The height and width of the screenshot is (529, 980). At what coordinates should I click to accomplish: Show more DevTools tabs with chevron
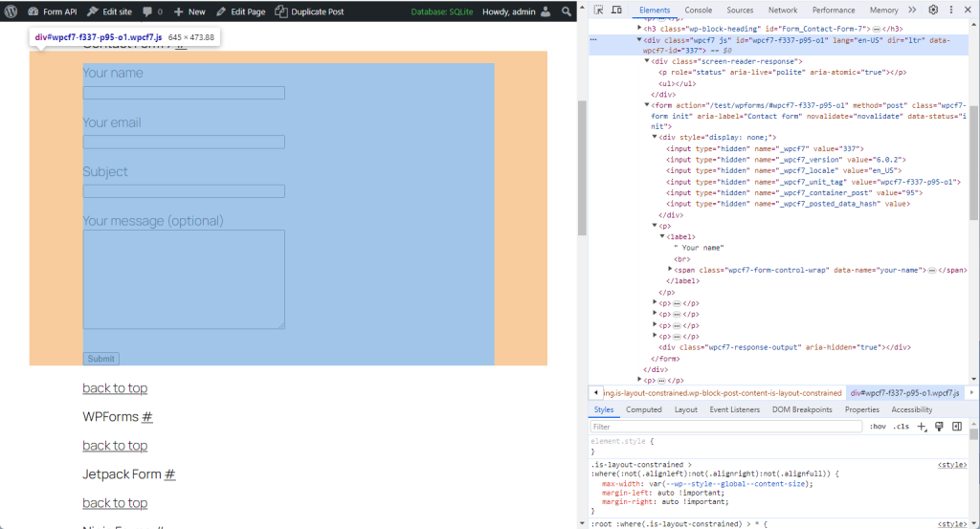pyautogui.click(x=912, y=10)
